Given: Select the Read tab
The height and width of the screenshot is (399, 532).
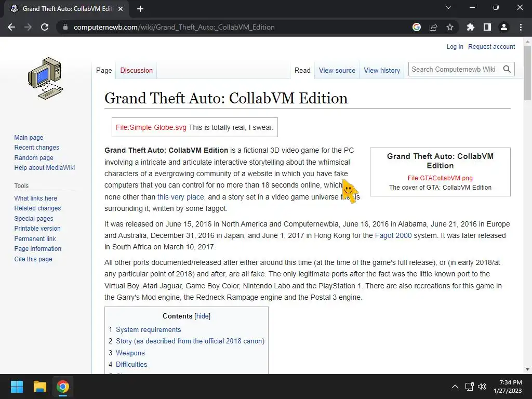Looking at the screenshot, I should 302,70.
